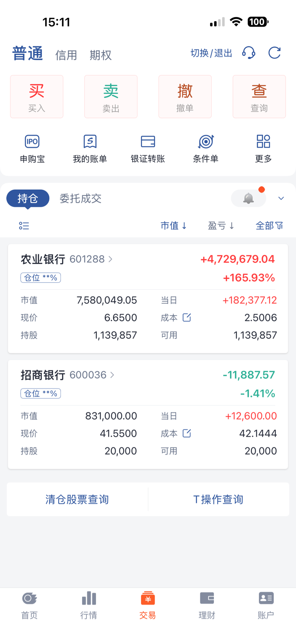Tap the notification bell icon
Image resolution: width=296 pixels, height=644 pixels.
(x=249, y=198)
